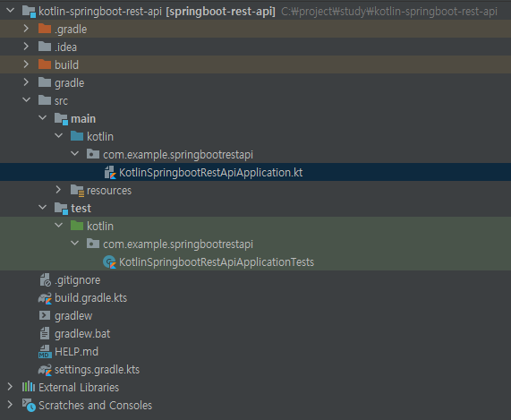Expand External Libraries node
Image resolution: width=511 pixels, height=420 pixels.
pos(10,387)
